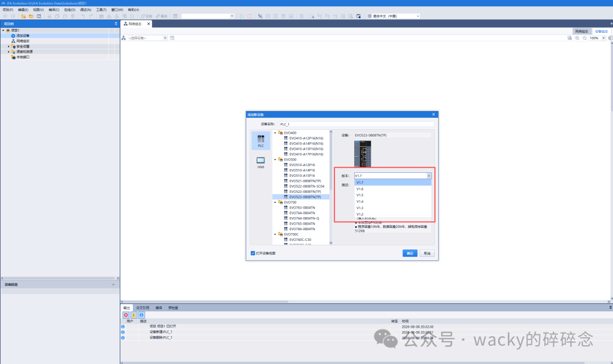
Task: Switch to the 设备组态 view tab
Action: click(601, 31)
